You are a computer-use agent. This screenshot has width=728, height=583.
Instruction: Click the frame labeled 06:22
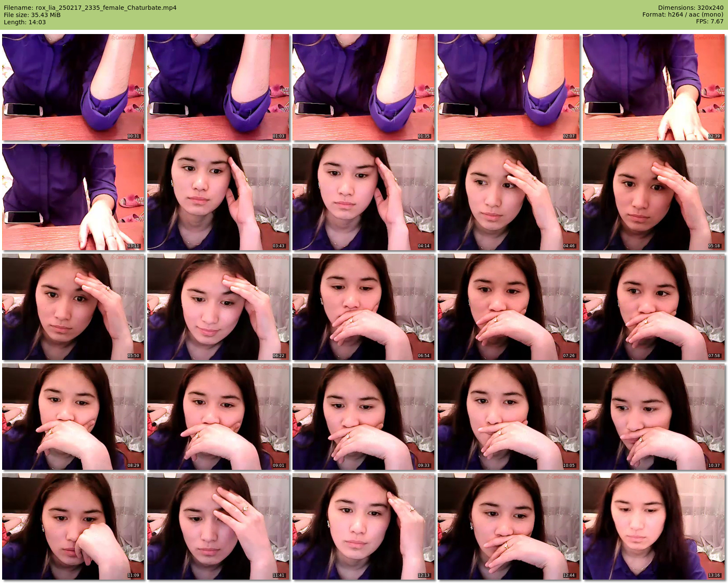[218, 307]
